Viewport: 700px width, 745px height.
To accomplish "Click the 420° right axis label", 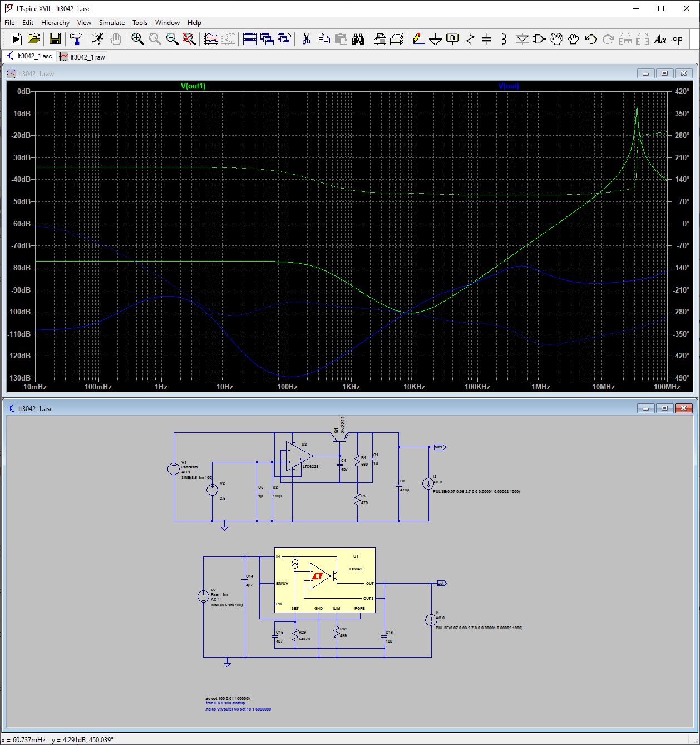I will (682, 91).
